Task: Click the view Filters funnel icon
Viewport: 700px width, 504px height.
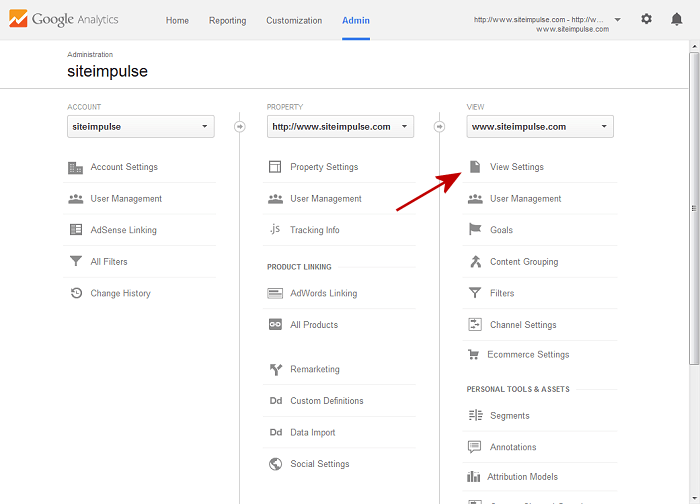Action: click(475, 293)
